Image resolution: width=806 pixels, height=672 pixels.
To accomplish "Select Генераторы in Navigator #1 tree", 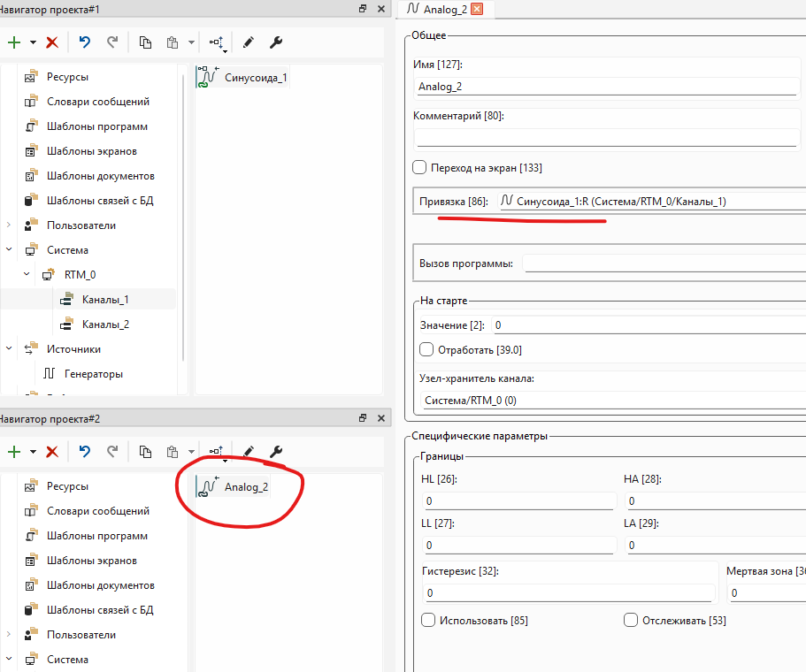I will pos(93,373).
